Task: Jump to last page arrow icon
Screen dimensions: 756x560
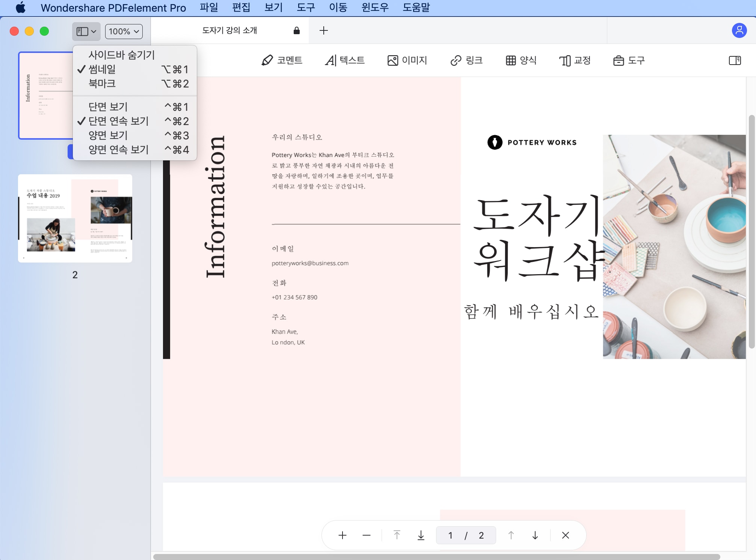Action: [421, 535]
